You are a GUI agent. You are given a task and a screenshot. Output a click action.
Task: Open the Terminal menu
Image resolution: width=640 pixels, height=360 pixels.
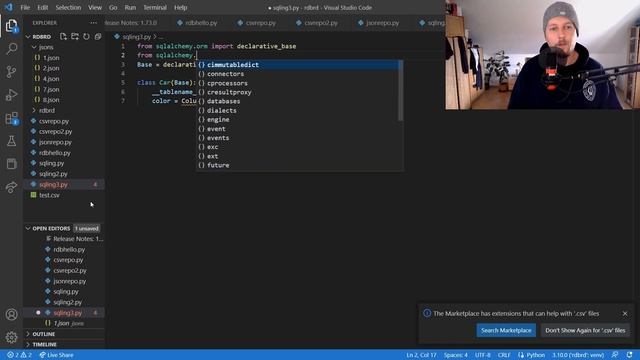pos(155,7)
